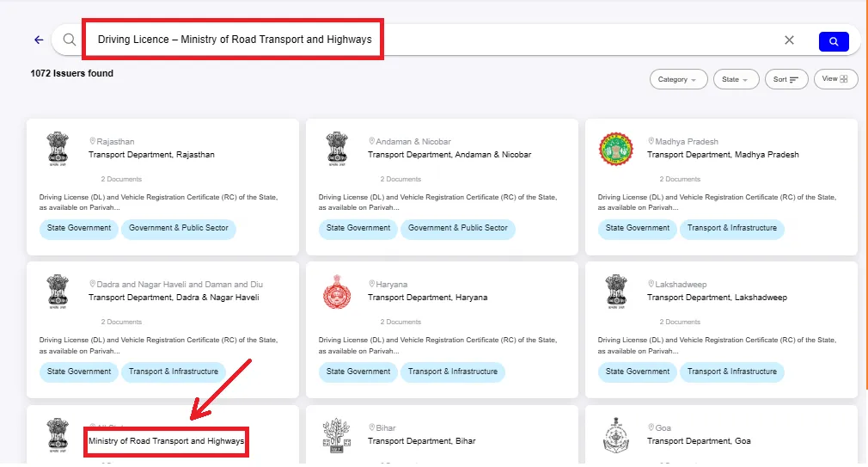868x467 pixels.
Task: Click Transport & Infrastructure tag on Madhya Pradesh card
Action: [x=732, y=228]
